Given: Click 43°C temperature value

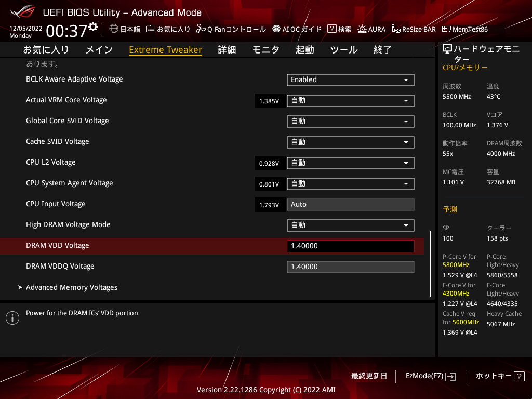Looking at the screenshot, I should click(494, 97).
